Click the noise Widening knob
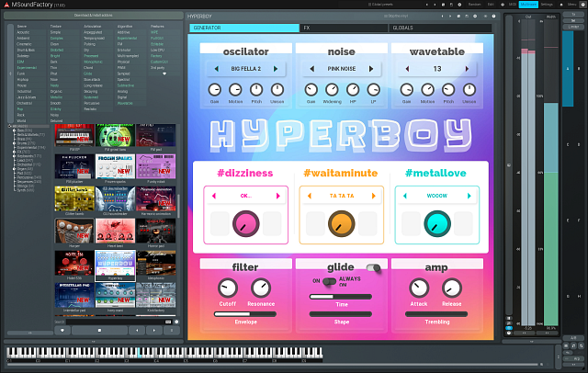Viewport: 588px width, 373px height. tap(333, 89)
